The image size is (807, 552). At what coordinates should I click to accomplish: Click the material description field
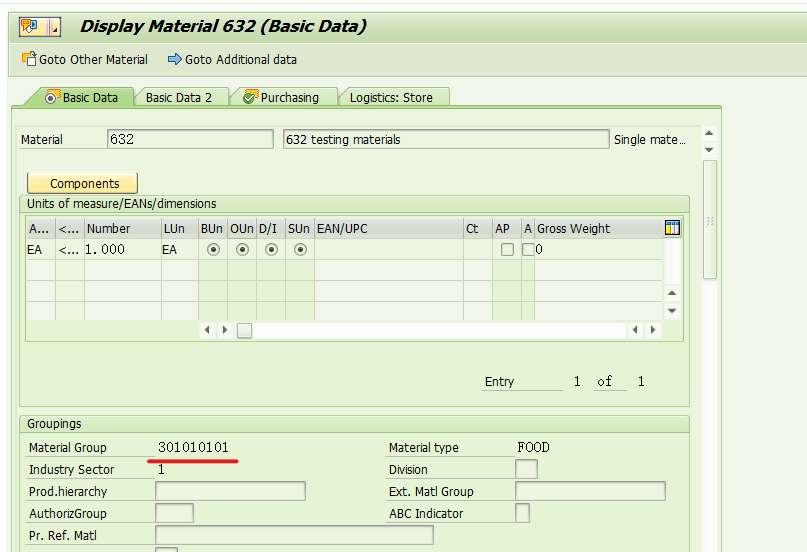click(x=446, y=139)
